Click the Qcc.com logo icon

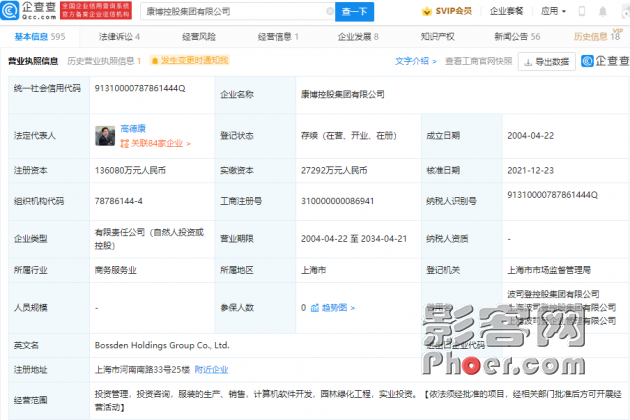[10, 10]
